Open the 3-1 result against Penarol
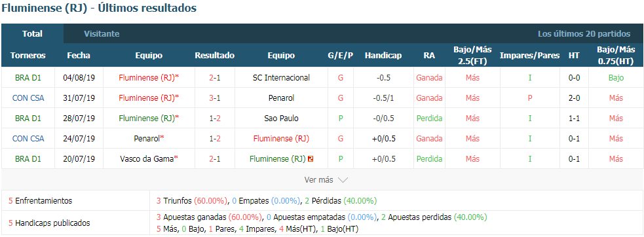 [215, 98]
